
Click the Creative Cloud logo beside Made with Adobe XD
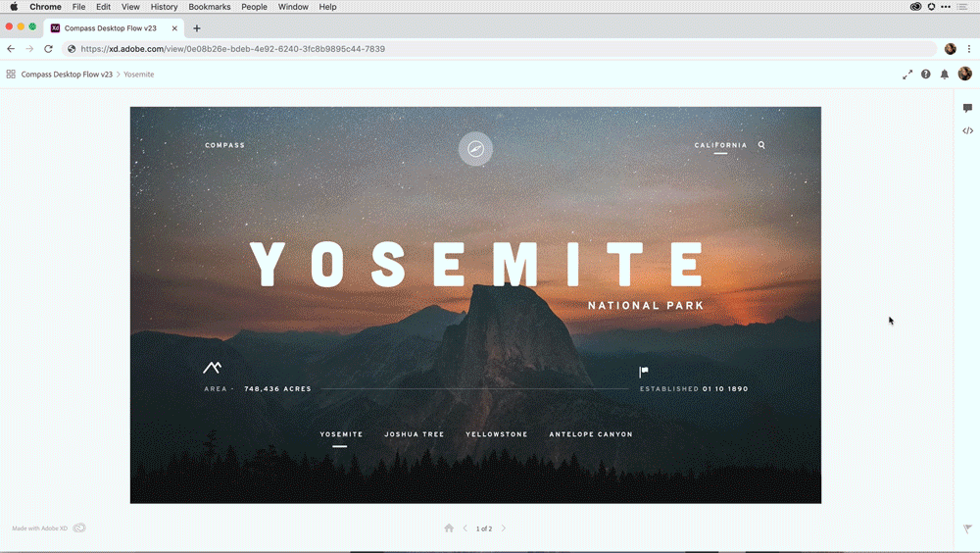[79, 528]
